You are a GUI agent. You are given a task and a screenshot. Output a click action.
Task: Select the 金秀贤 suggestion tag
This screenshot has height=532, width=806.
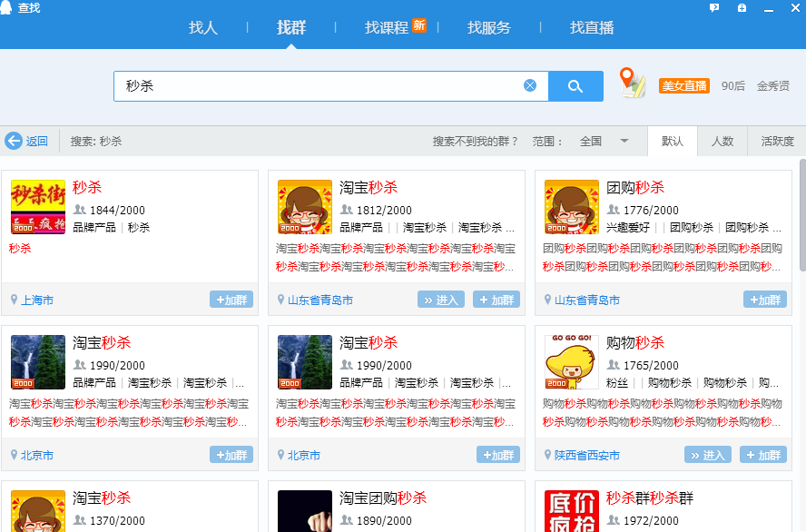pyautogui.click(x=773, y=86)
